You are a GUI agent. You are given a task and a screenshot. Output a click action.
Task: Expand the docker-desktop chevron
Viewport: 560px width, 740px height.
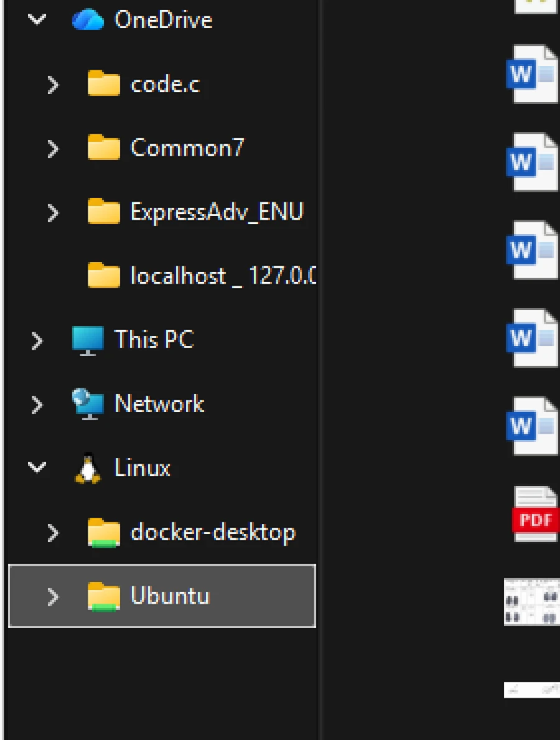53,533
